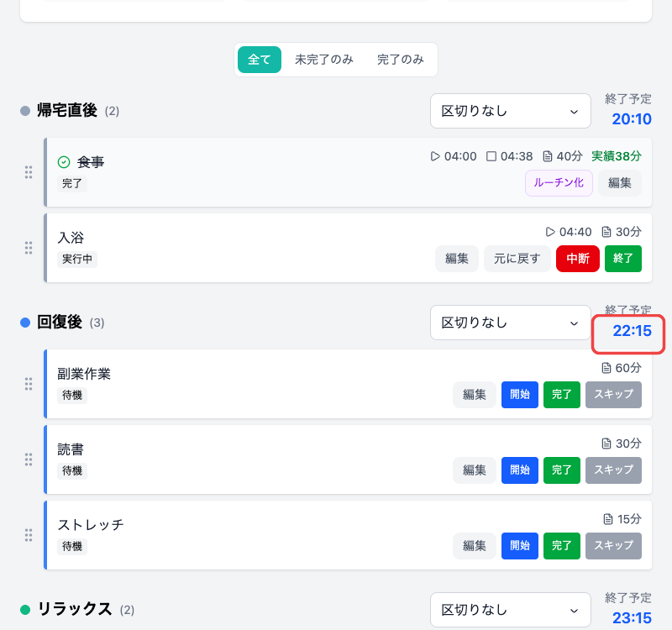Screen dimensions: 672x630
Task: Toggle the 実行中 badge on 入浴
Action: point(76,260)
